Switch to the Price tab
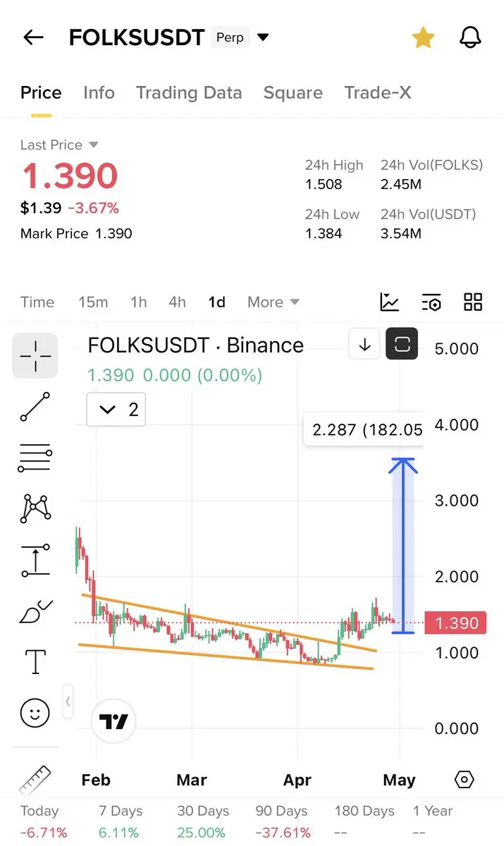The image size is (504, 846). 41,93
